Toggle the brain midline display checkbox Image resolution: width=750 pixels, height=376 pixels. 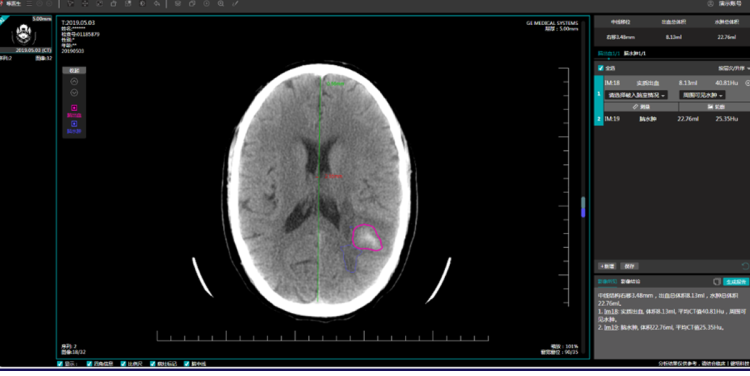pyautogui.click(x=187, y=364)
